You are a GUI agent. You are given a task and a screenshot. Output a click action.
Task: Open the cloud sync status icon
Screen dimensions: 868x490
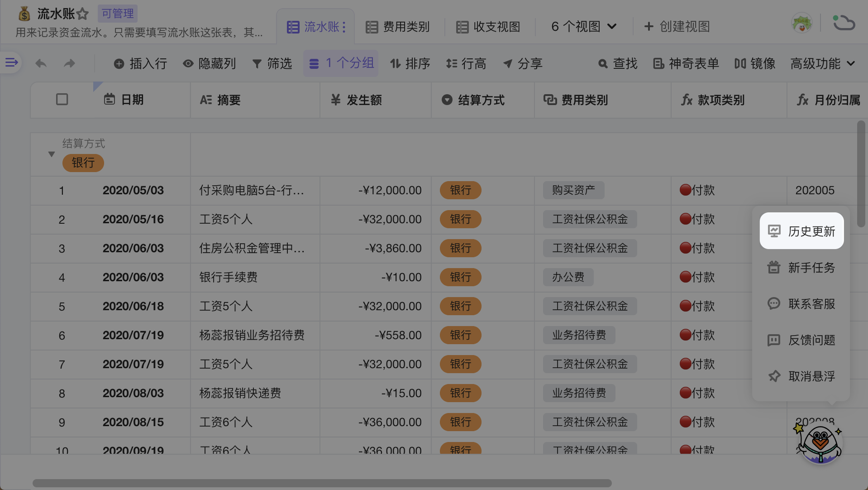tap(844, 24)
